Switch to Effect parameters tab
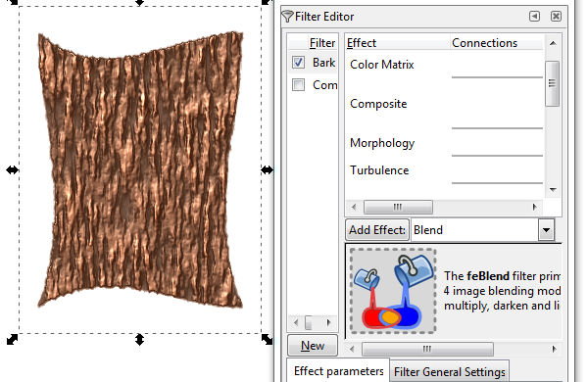The image size is (588, 382). pyautogui.click(x=339, y=371)
